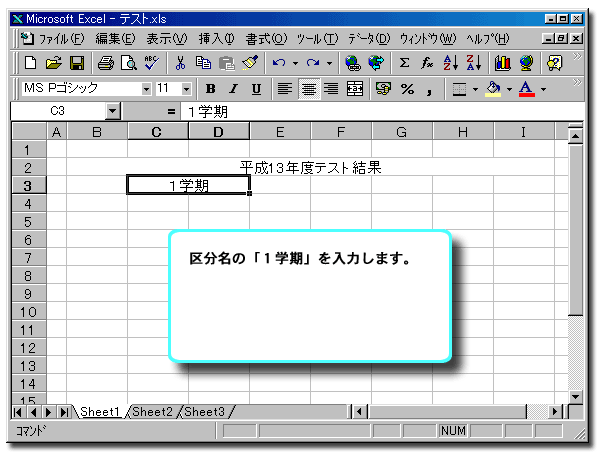Open the ツール(T) menu
The image size is (600, 456).
coord(317,39)
